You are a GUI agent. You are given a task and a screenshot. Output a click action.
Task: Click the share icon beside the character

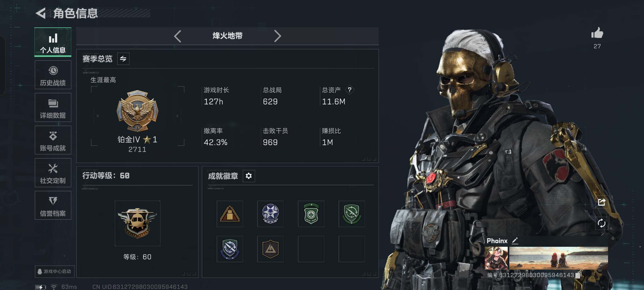click(602, 202)
